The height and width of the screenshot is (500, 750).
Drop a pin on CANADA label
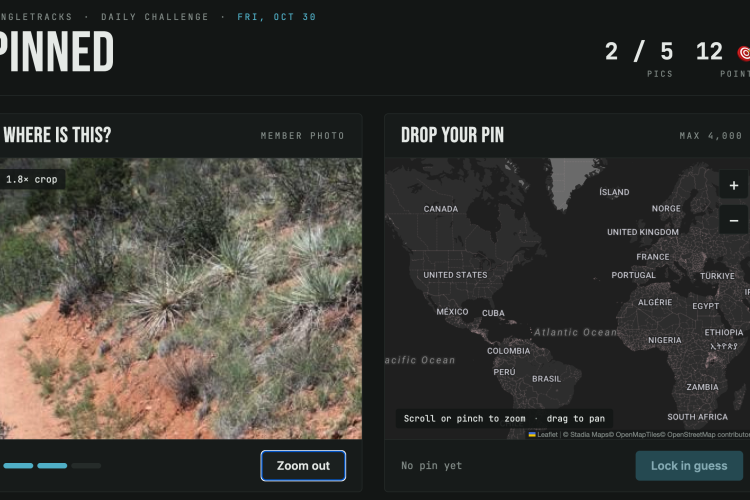click(x=441, y=209)
